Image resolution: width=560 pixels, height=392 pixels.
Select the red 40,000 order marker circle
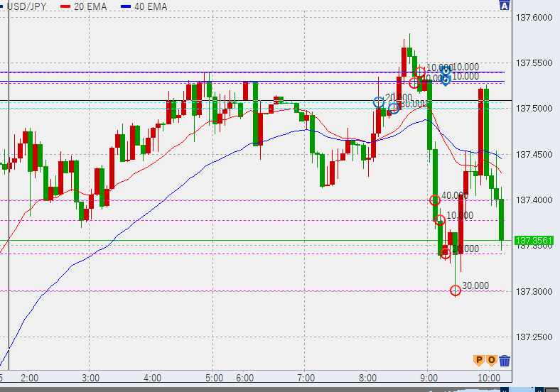pos(435,200)
